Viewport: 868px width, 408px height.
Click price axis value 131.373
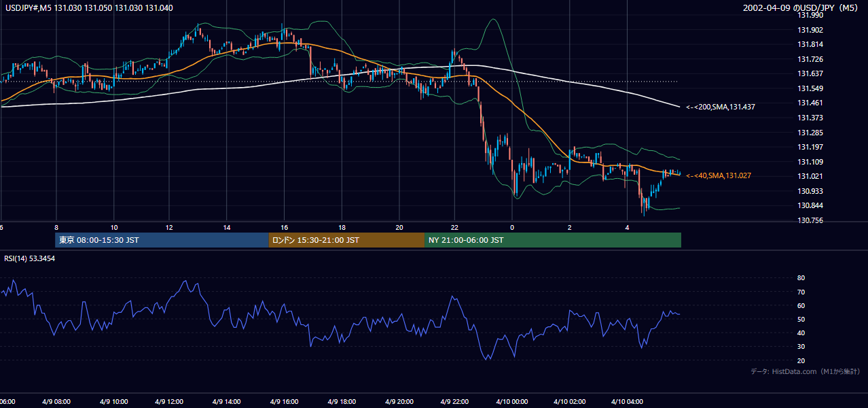[x=811, y=118]
